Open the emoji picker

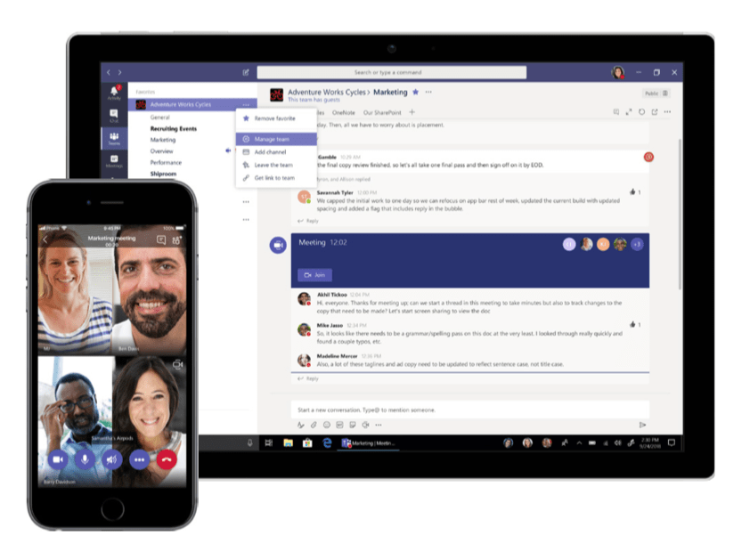[327, 425]
